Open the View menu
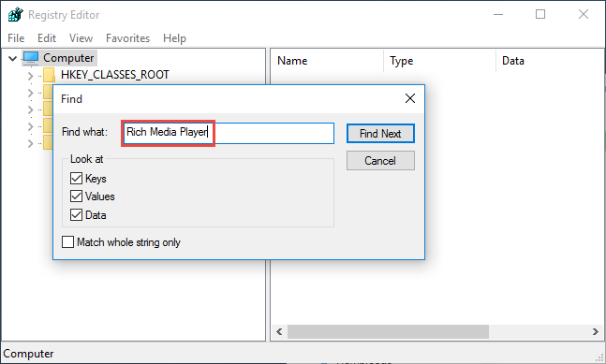Viewport: 606px width, 364px height. [81, 38]
